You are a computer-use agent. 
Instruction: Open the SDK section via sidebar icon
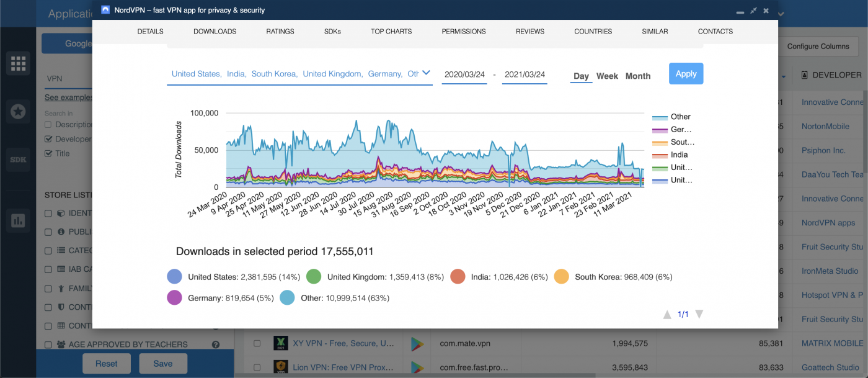(x=19, y=160)
